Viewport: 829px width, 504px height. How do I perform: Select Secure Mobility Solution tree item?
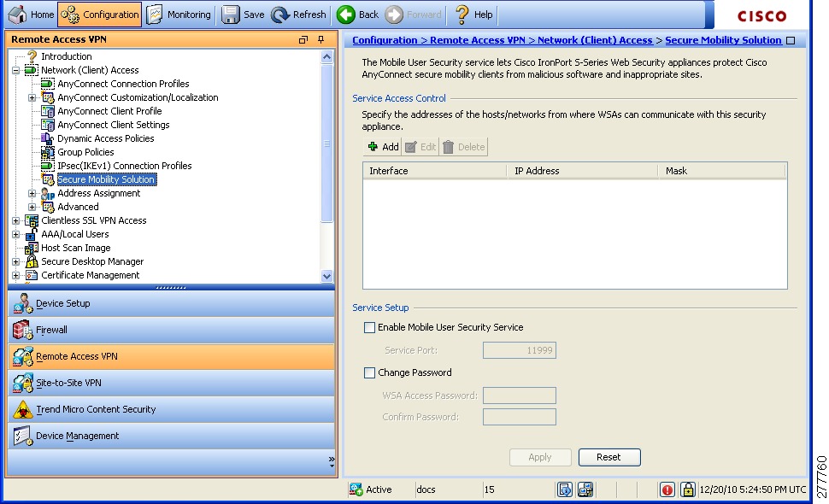[x=106, y=179]
